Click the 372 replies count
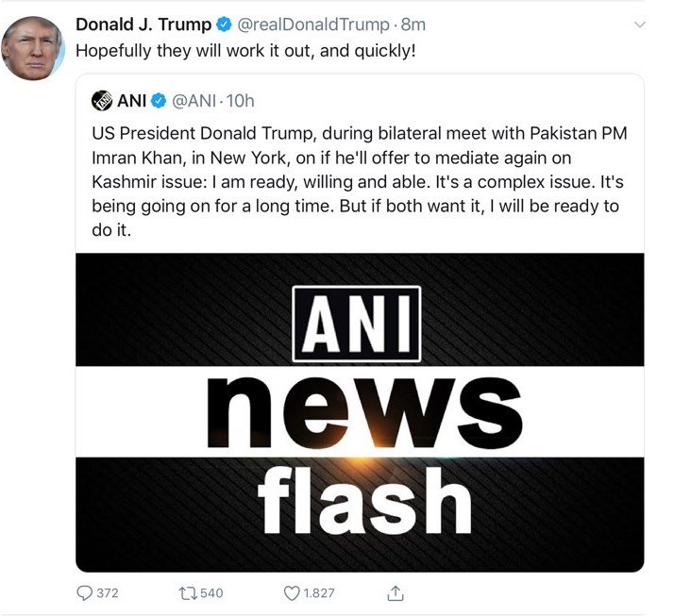674x616 pixels. (x=108, y=593)
